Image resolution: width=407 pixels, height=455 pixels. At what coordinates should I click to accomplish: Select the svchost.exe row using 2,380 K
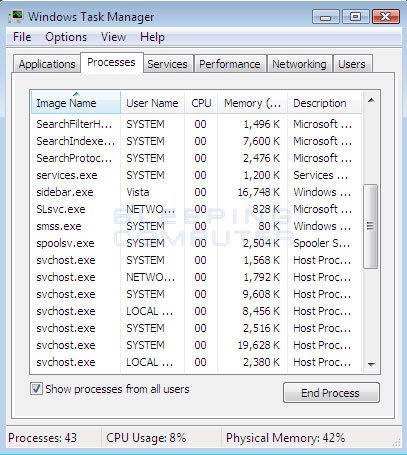pyautogui.click(x=196, y=362)
